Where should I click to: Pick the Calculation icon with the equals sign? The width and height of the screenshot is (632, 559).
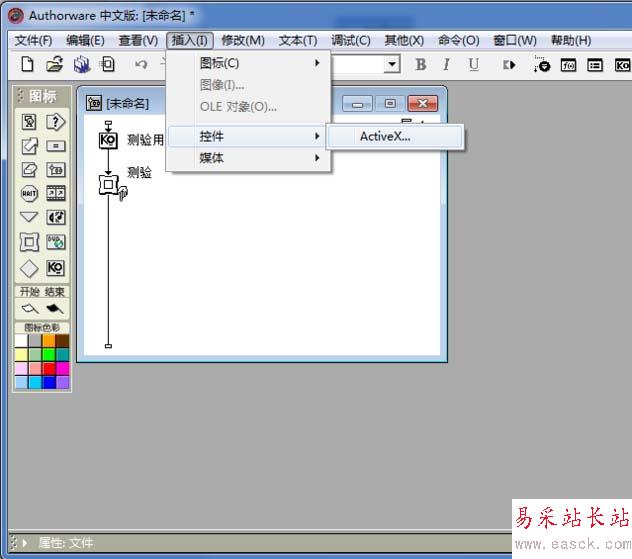point(56,146)
